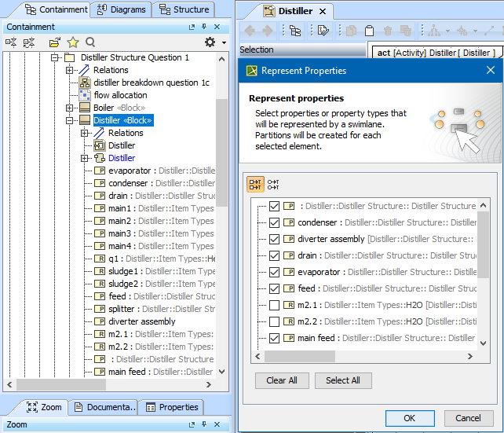Image resolution: width=504 pixels, height=433 pixels.
Task: Click the open folder icon in Containment toolbar
Action: 54,42
